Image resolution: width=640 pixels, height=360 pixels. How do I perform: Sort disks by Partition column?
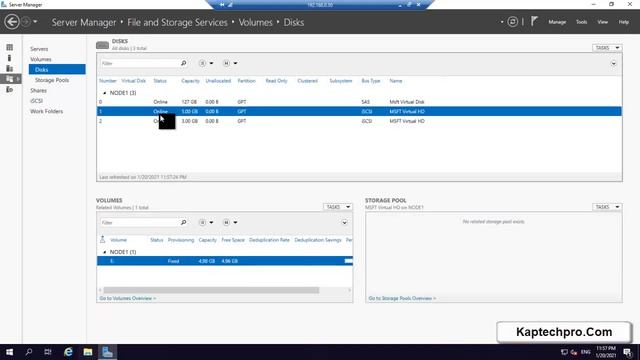[247, 81]
